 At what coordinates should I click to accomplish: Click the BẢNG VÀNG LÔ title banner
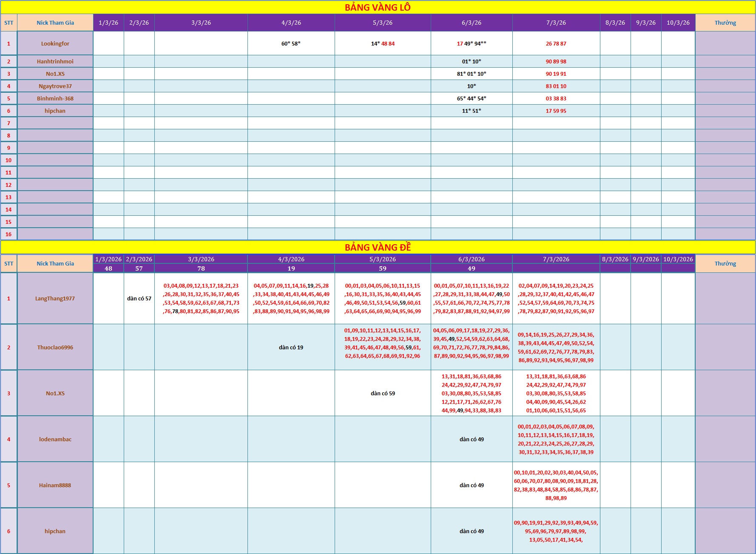click(x=378, y=7)
